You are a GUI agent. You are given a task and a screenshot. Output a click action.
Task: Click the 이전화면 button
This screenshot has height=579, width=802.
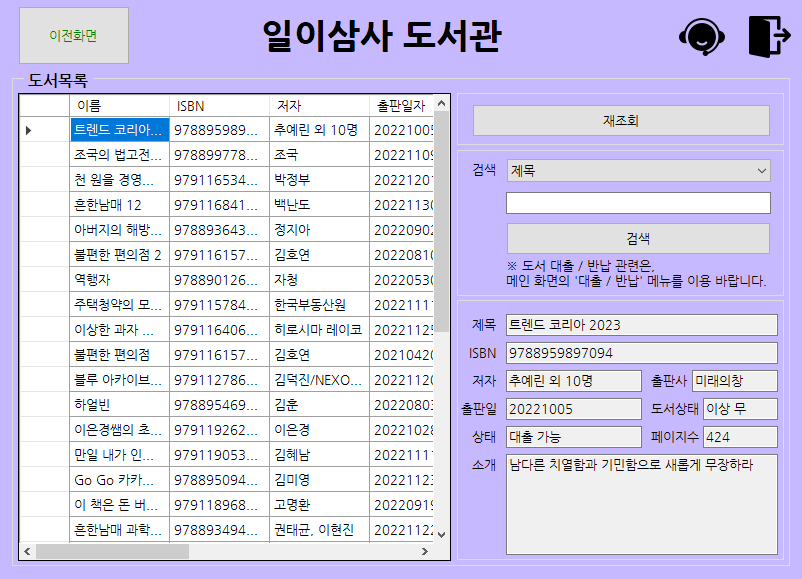click(x=74, y=36)
